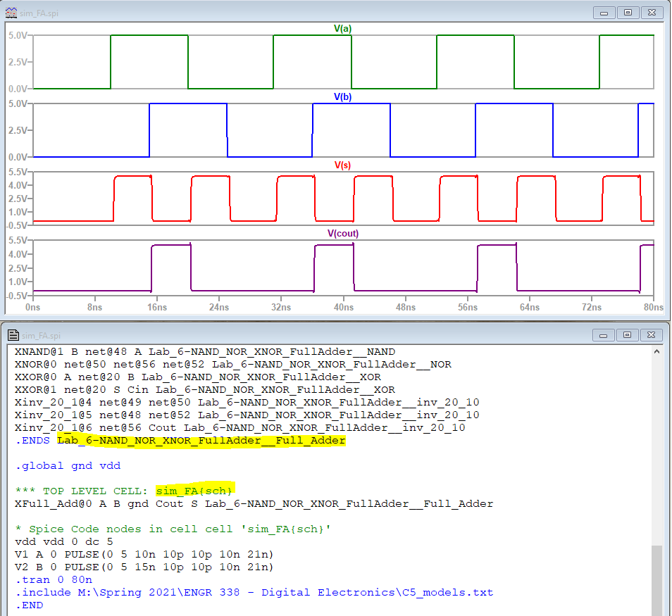Click the netlist line starting with XNOR@0
Image resolution: width=672 pixels, height=616 pixels.
point(233,365)
